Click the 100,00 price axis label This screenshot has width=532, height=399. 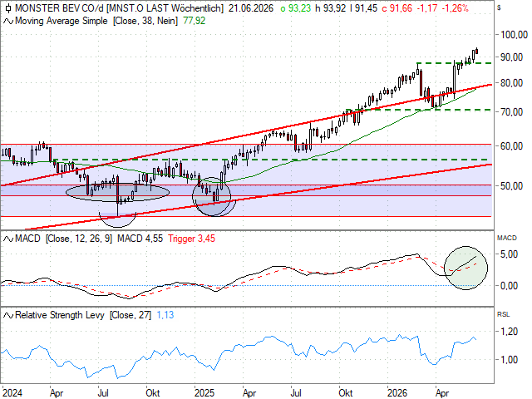[x=514, y=35]
